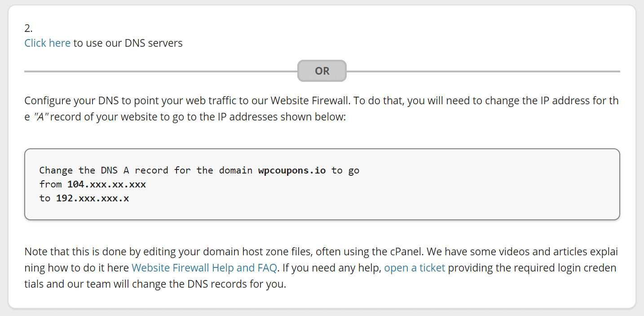Click the gray OR divider badge
The height and width of the screenshot is (316, 644).
point(322,71)
